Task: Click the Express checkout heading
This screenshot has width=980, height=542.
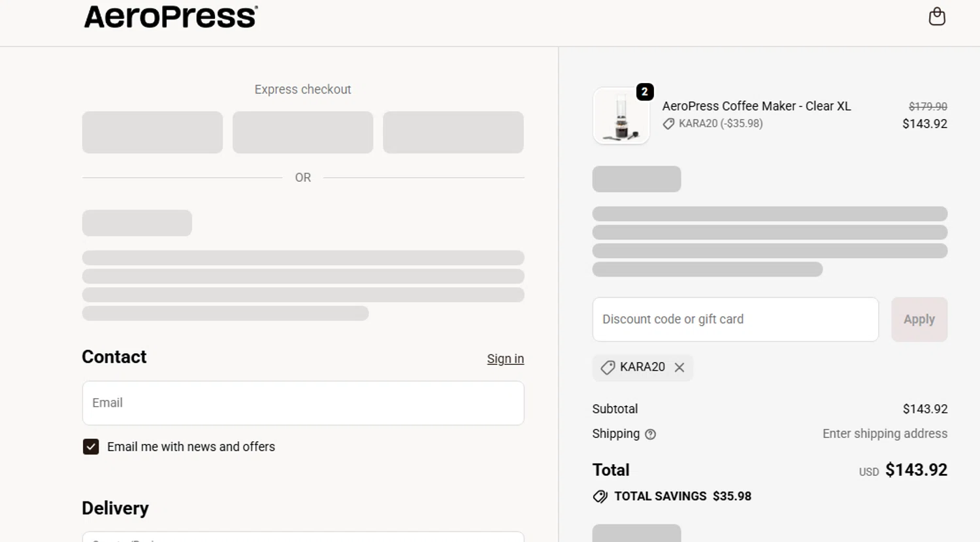Action: pyautogui.click(x=302, y=90)
